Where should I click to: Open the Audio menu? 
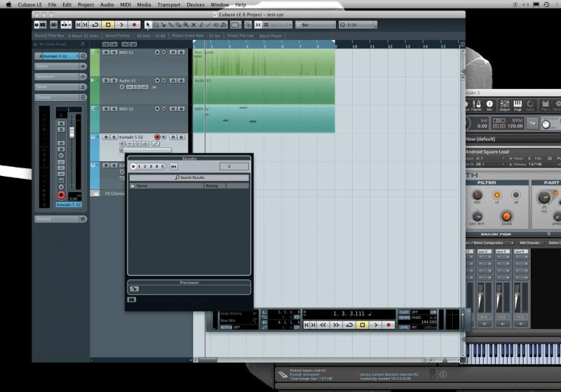coord(107,5)
